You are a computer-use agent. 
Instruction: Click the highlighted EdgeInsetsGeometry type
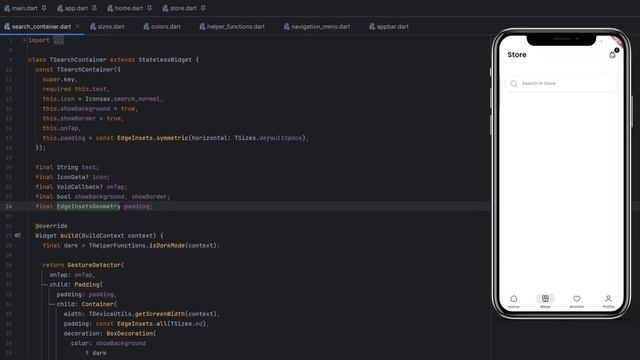[x=89, y=207]
